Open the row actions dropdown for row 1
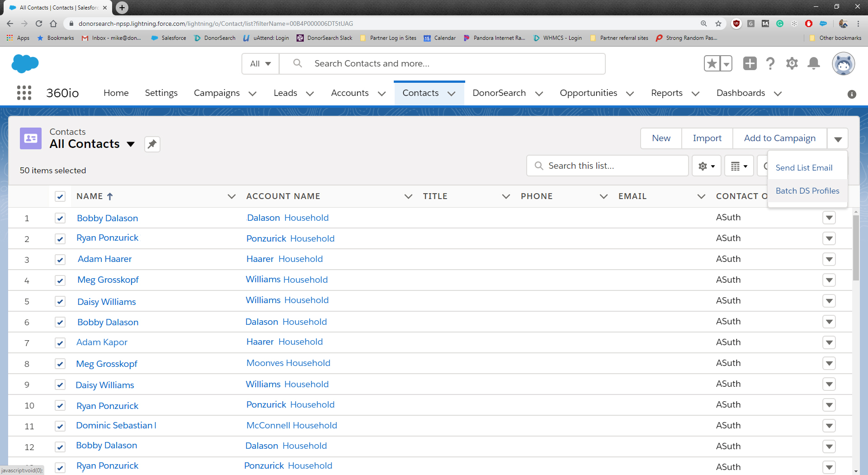 (x=829, y=218)
